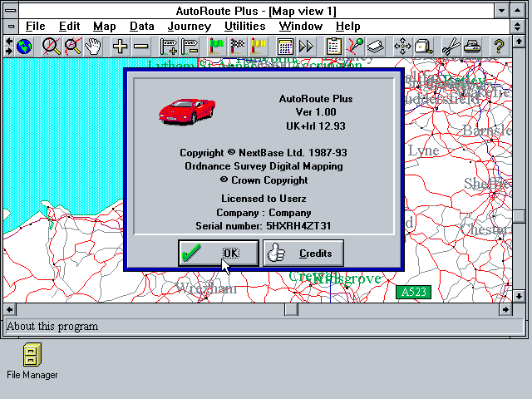Open the application control-menu box
The height and width of the screenshot is (399, 532).
[x=11, y=11]
